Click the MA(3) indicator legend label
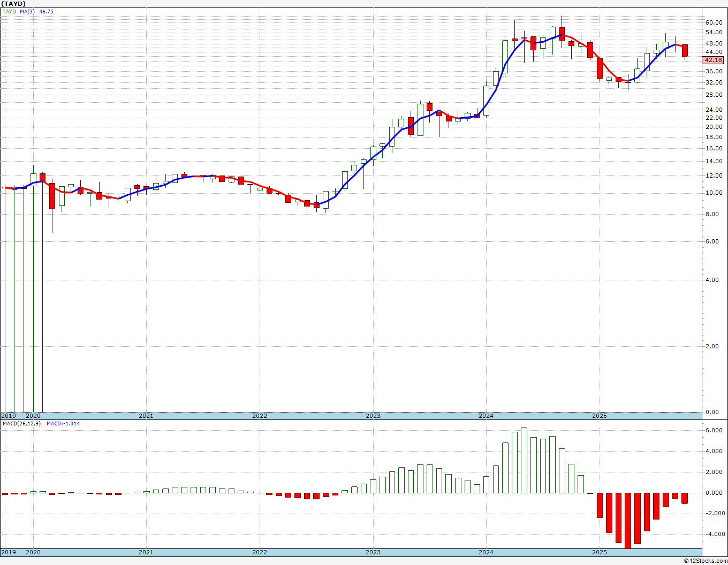The width and height of the screenshot is (728, 565). click(x=28, y=11)
